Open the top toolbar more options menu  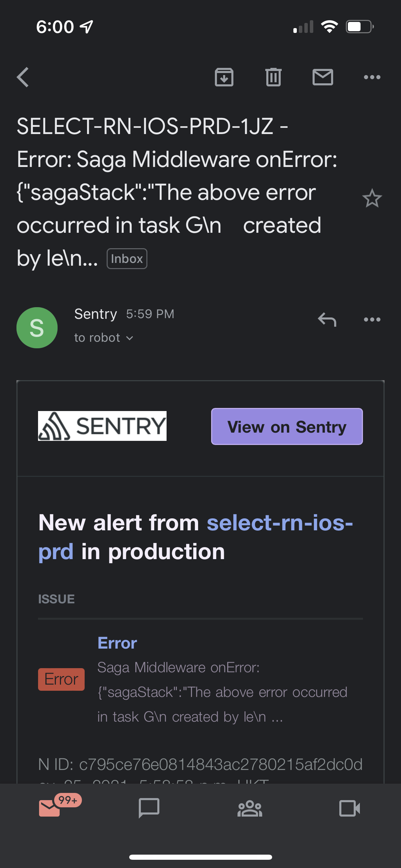pyautogui.click(x=372, y=77)
